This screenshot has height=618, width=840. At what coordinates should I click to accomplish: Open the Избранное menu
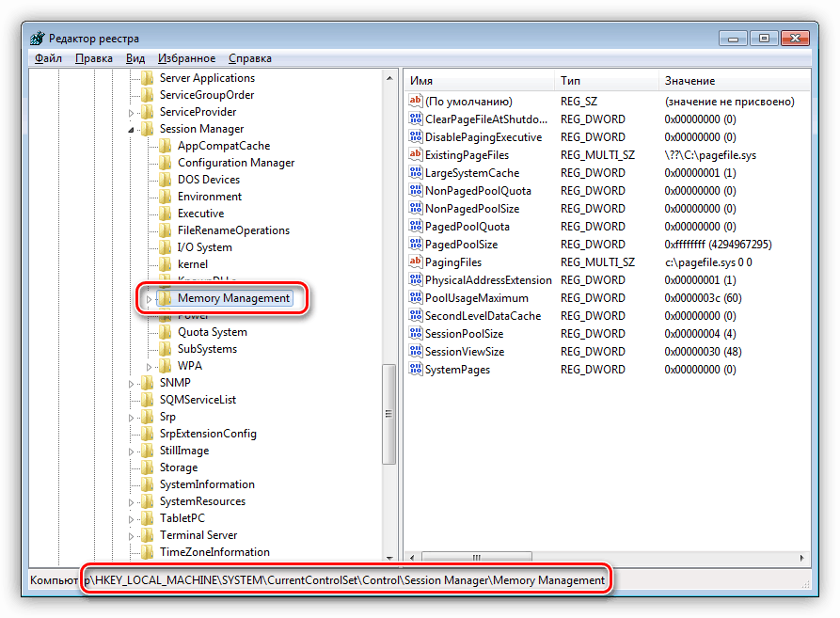[x=186, y=58]
